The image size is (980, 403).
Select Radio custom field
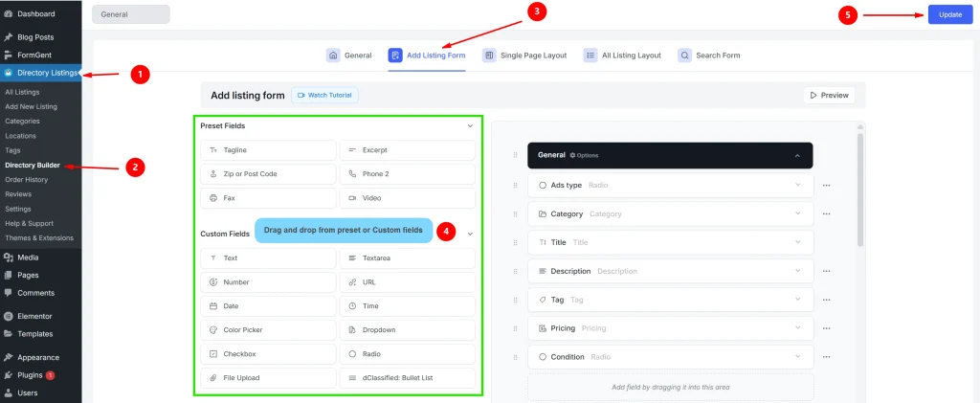click(x=407, y=353)
